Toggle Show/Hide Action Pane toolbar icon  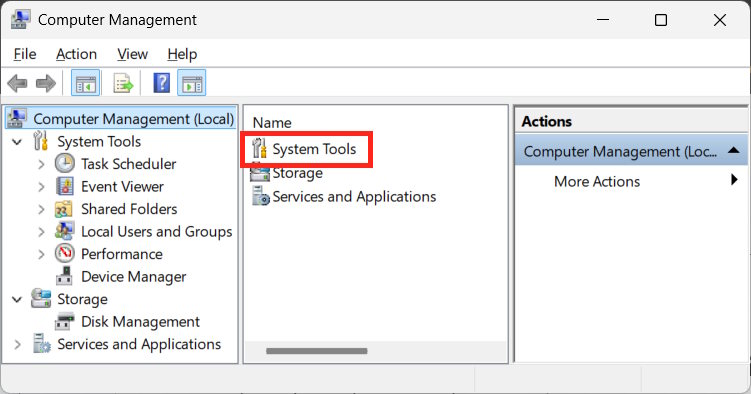point(192,83)
